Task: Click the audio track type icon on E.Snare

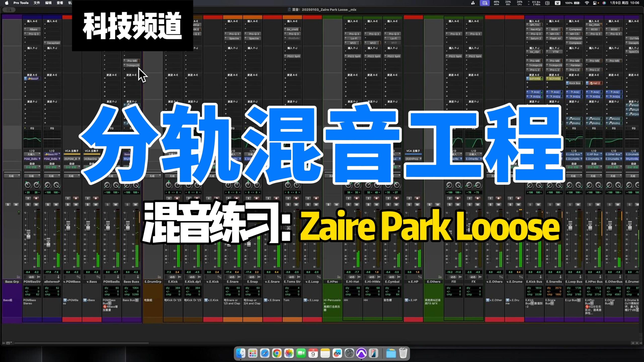Action: [x=239, y=277]
